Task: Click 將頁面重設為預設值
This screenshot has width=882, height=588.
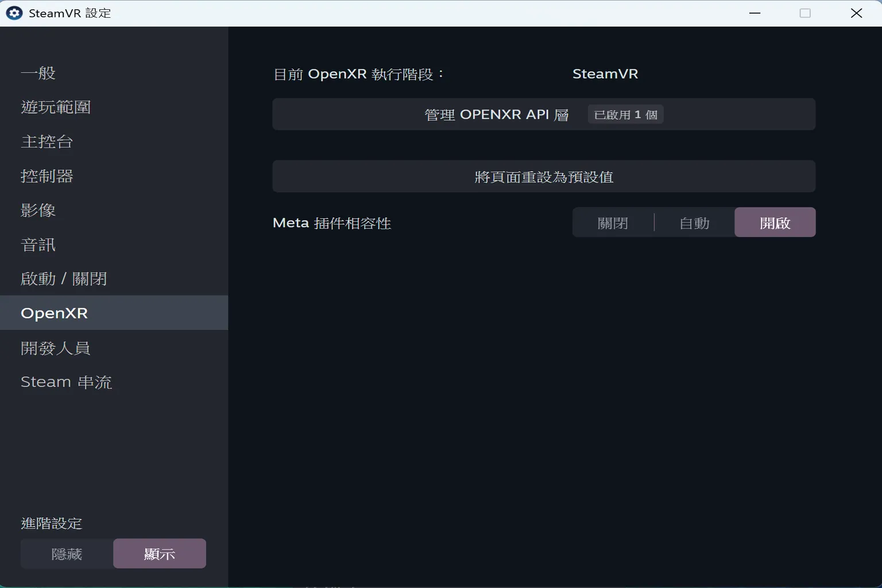Action: tap(543, 176)
